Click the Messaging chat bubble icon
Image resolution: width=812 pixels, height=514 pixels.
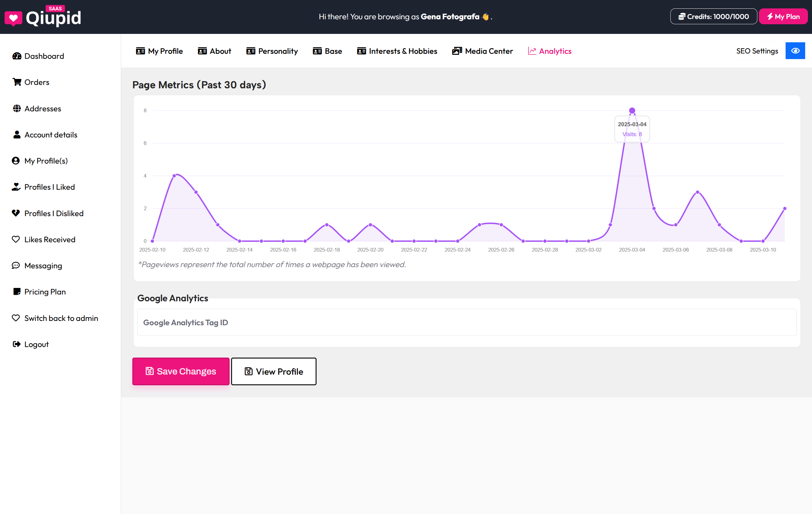click(x=16, y=265)
